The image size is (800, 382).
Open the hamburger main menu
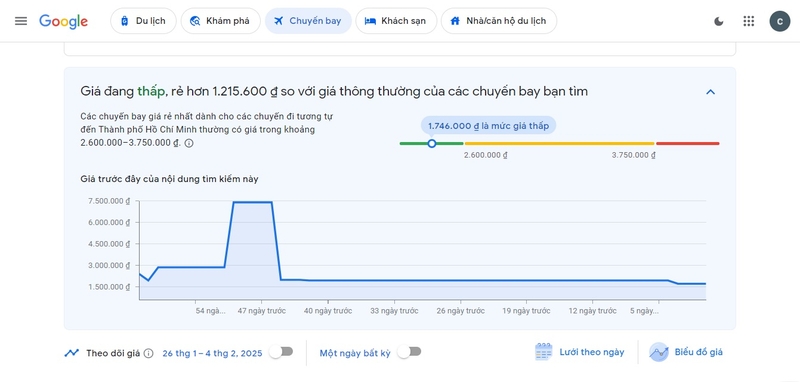(x=21, y=21)
